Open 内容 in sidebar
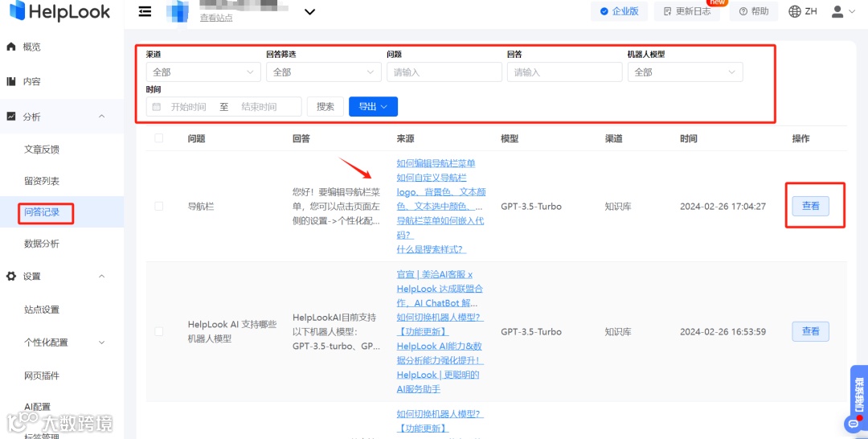 [x=31, y=81]
